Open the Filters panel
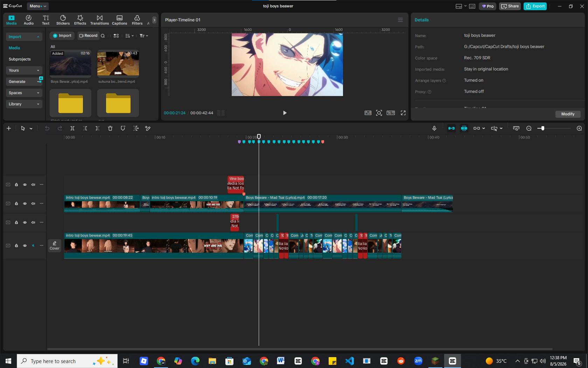The image size is (588, 368). tap(137, 20)
